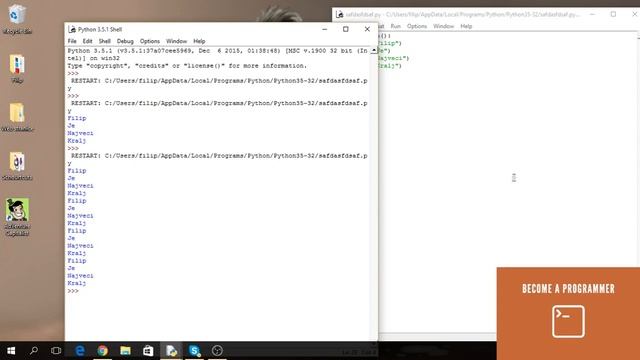Switch to Python IDLE taskbar icon

pyautogui.click(x=171, y=351)
